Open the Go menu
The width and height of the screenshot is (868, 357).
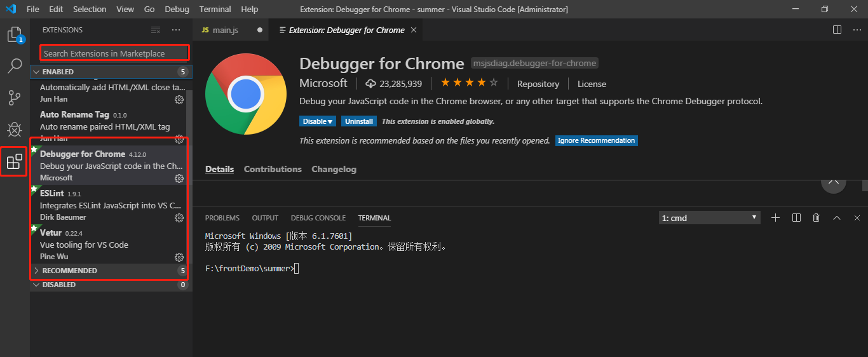coord(149,9)
